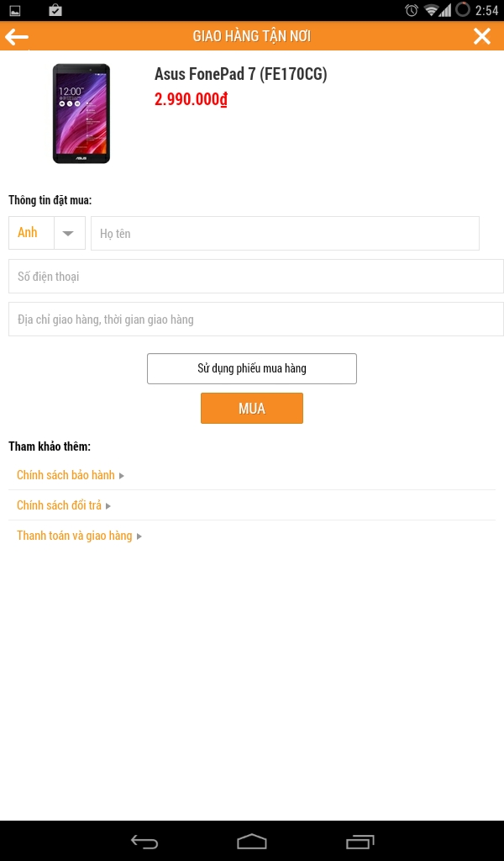Tap the Asus FonePad product thumbnail
The image size is (504, 861).
pyautogui.click(x=81, y=114)
